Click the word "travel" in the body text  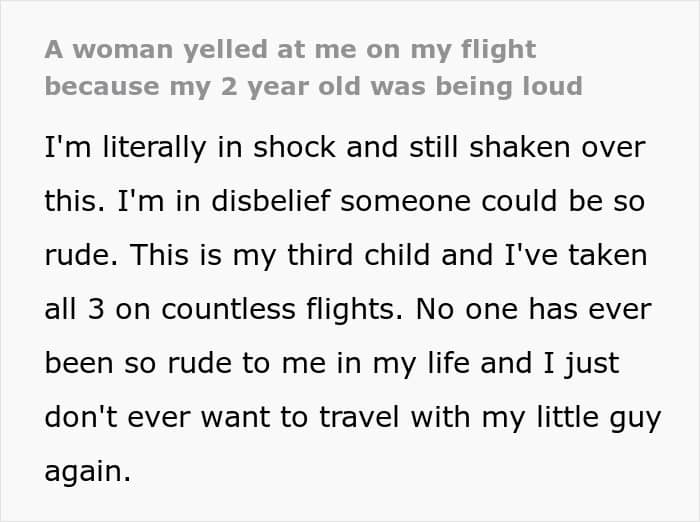coord(359,417)
